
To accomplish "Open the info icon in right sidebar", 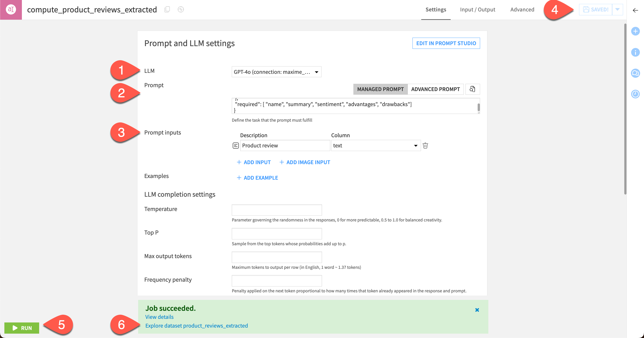I will coord(635,52).
